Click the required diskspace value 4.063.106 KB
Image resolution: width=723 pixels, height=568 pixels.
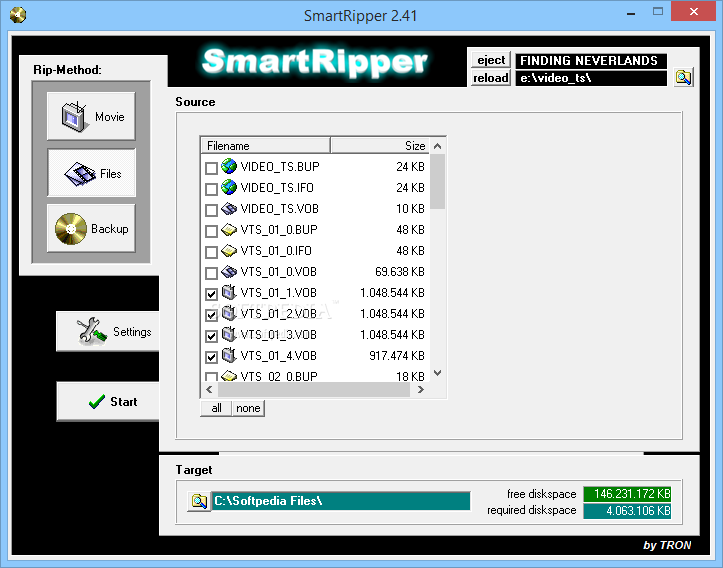[627, 511]
